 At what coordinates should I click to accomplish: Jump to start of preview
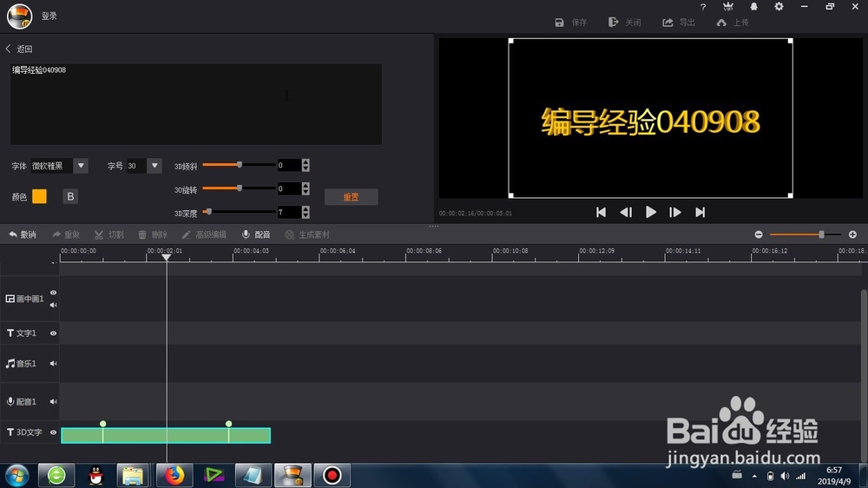click(x=602, y=212)
